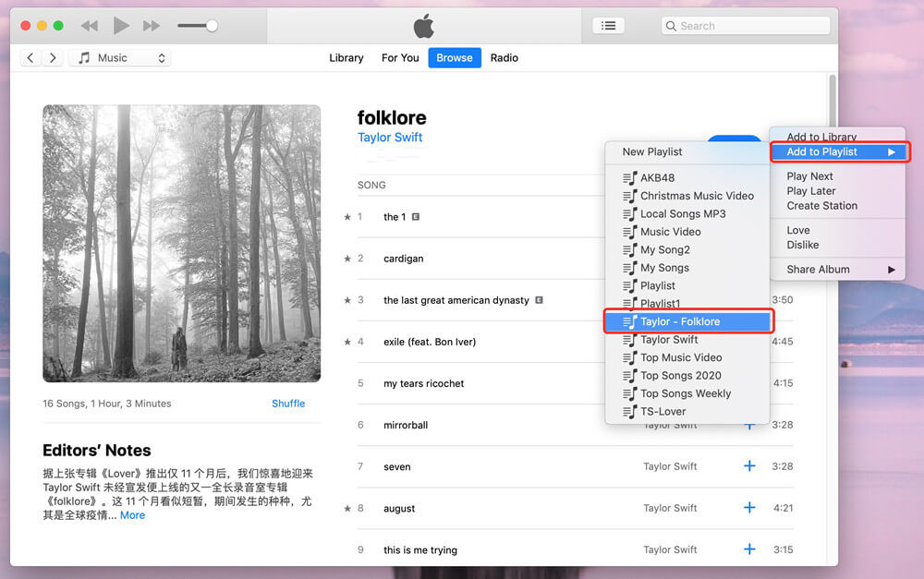Screen dimensions: 924x579
Task: Select the song mirrorball
Action: 406,426
